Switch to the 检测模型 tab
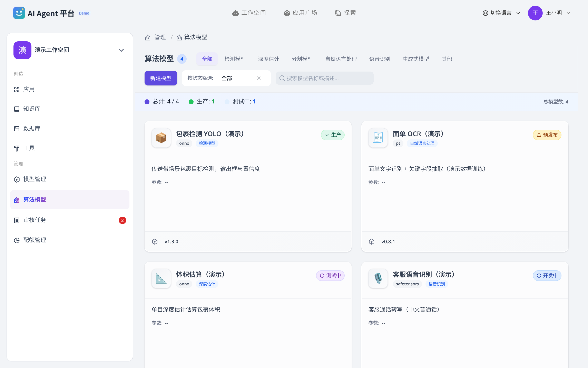 [x=235, y=59]
